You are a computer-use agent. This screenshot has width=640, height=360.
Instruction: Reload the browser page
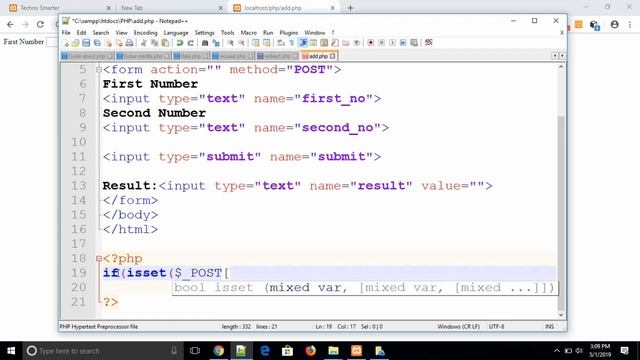coord(40,24)
